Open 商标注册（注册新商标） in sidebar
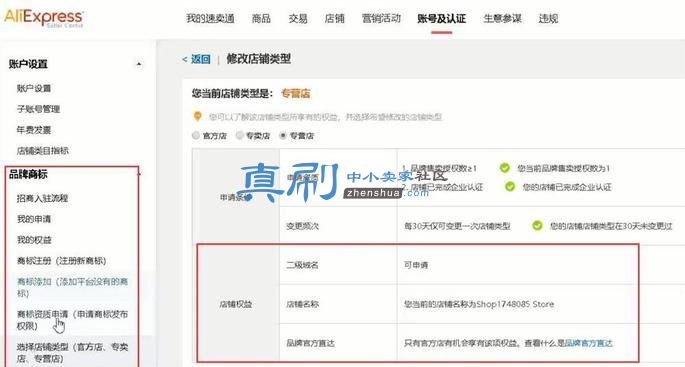 click(x=62, y=261)
